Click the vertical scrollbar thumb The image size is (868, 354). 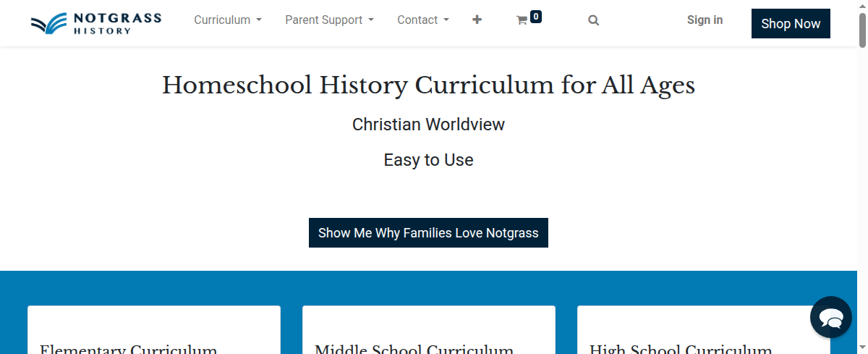point(862,29)
